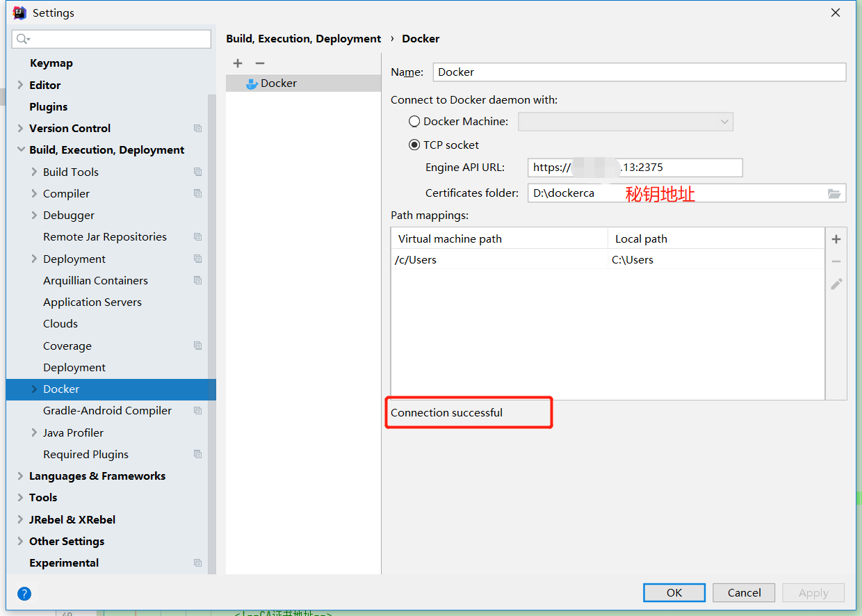Image resolution: width=862 pixels, height=616 pixels.
Task: Click project-level icon next to Arquillian Containers
Action: pyautogui.click(x=198, y=280)
